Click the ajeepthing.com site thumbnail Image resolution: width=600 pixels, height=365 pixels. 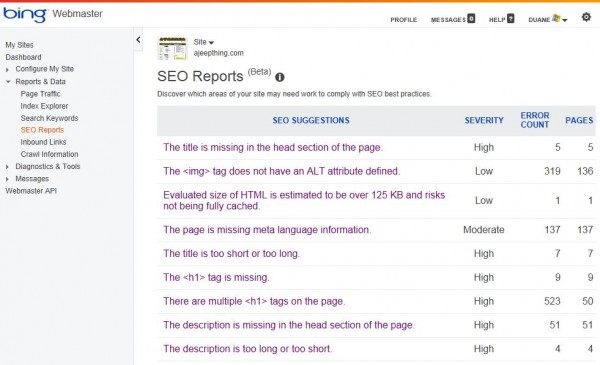click(173, 49)
